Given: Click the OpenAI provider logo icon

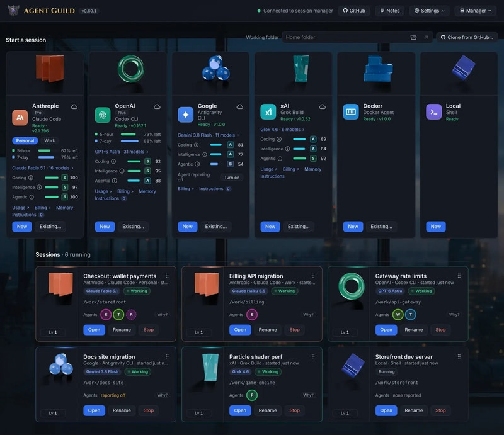Looking at the screenshot, I should pyautogui.click(x=103, y=115).
